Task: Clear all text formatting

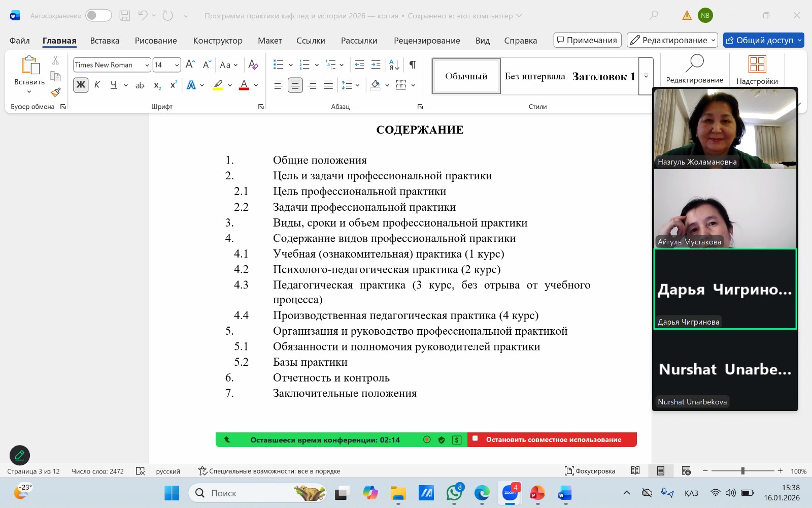Action: [x=253, y=65]
